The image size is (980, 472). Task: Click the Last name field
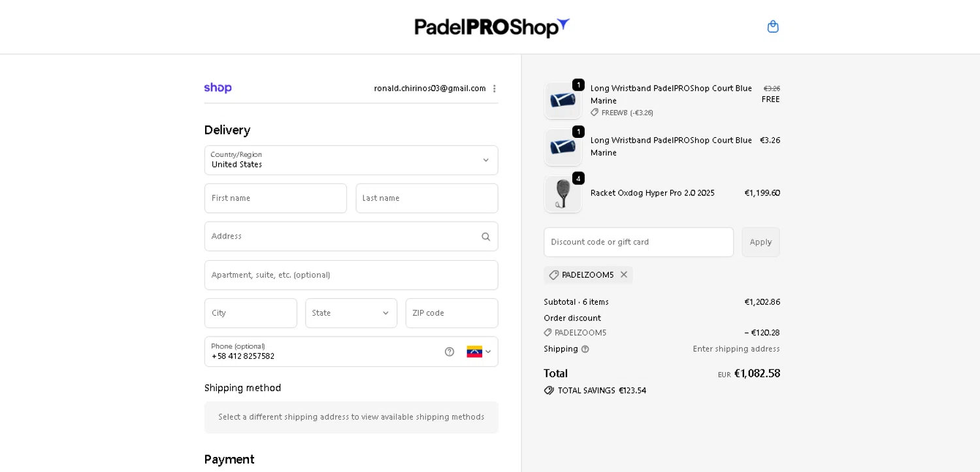click(x=427, y=198)
